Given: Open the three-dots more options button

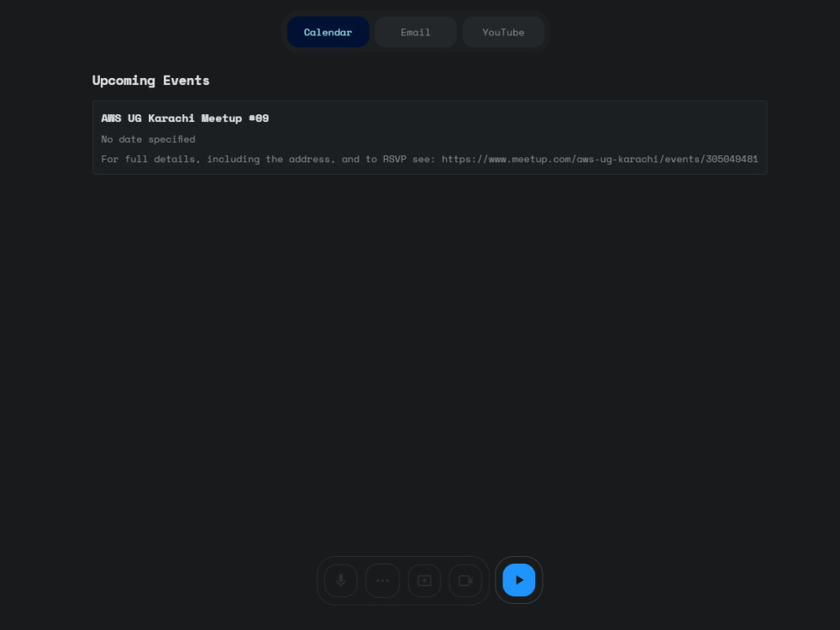Looking at the screenshot, I should tap(382, 580).
